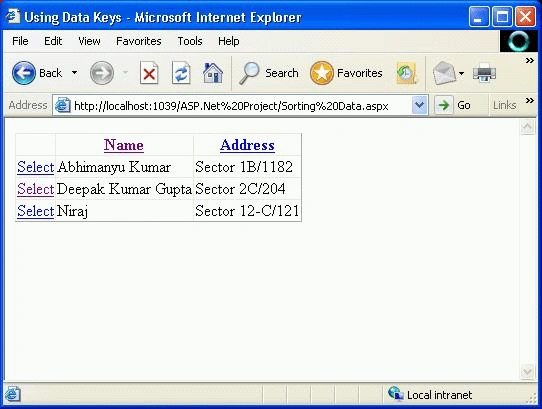
Task: Maximize the Internet Explorer window
Action: tap(502, 16)
